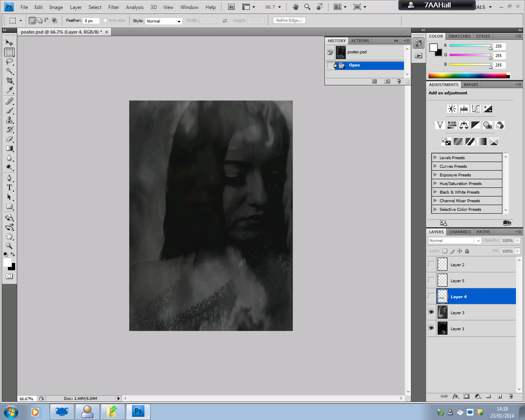Switch to the Channels tab

click(460, 232)
